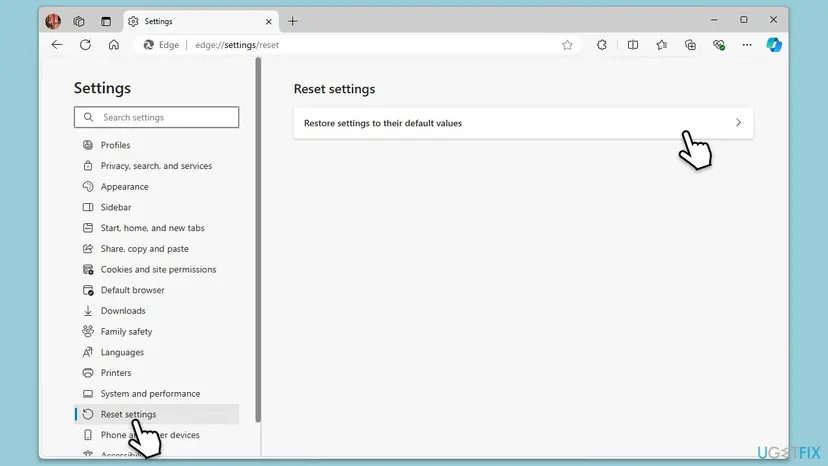Open Start, home, and new tabs section
The width and height of the screenshot is (828, 466).
click(x=156, y=228)
